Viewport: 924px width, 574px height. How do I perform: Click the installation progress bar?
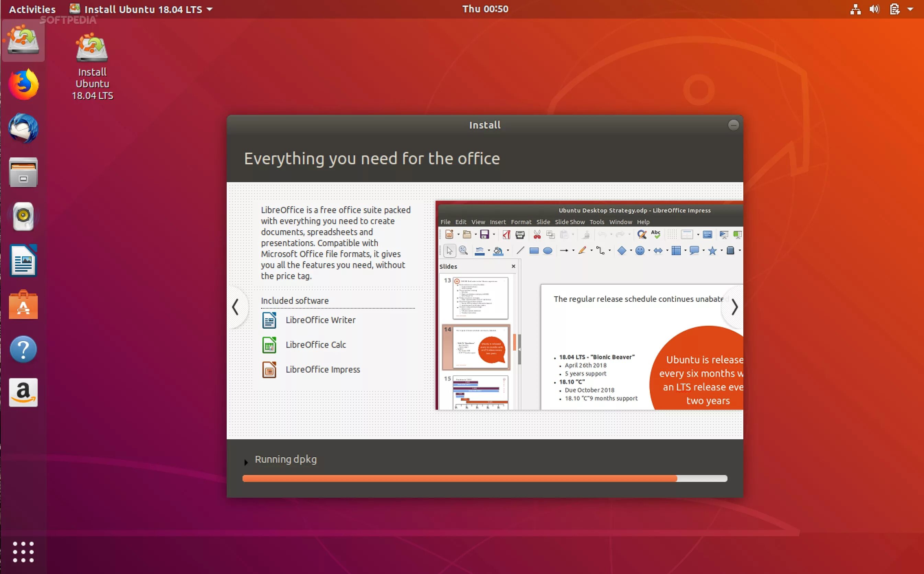[x=484, y=478]
